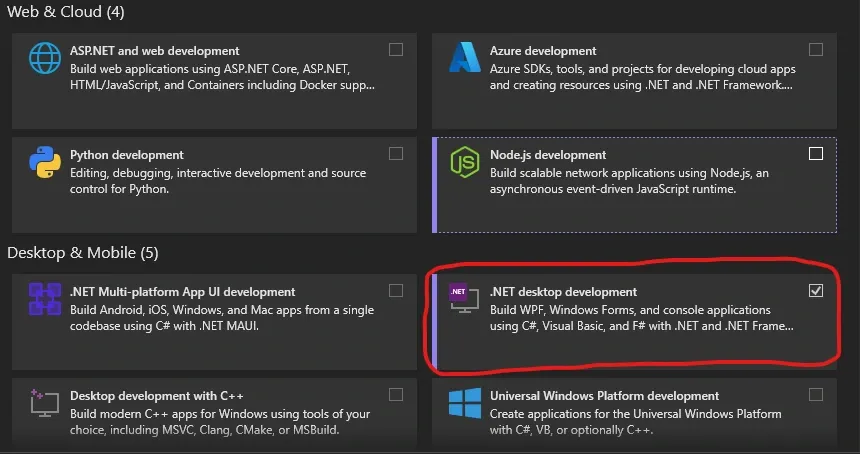Click the Azure development logo icon
The image size is (860, 454).
coord(464,59)
